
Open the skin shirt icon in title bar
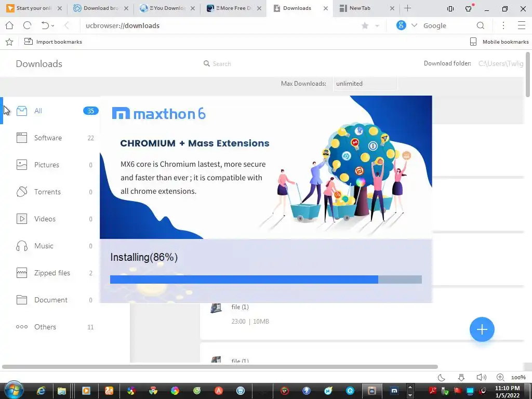point(469,8)
